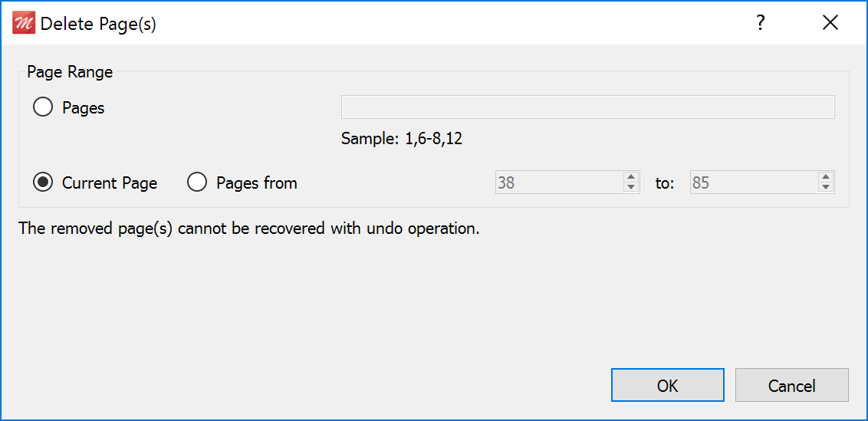This screenshot has width=868, height=421.
Task: Decrease the starting page 38 with down arrow
Action: (x=630, y=187)
